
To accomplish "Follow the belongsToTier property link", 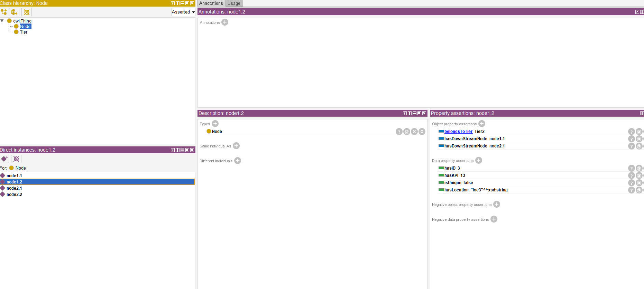I will point(458,132).
